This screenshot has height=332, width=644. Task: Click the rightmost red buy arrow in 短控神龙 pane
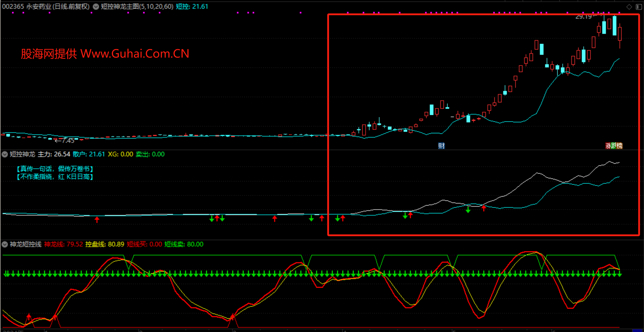(x=484, y=208)
